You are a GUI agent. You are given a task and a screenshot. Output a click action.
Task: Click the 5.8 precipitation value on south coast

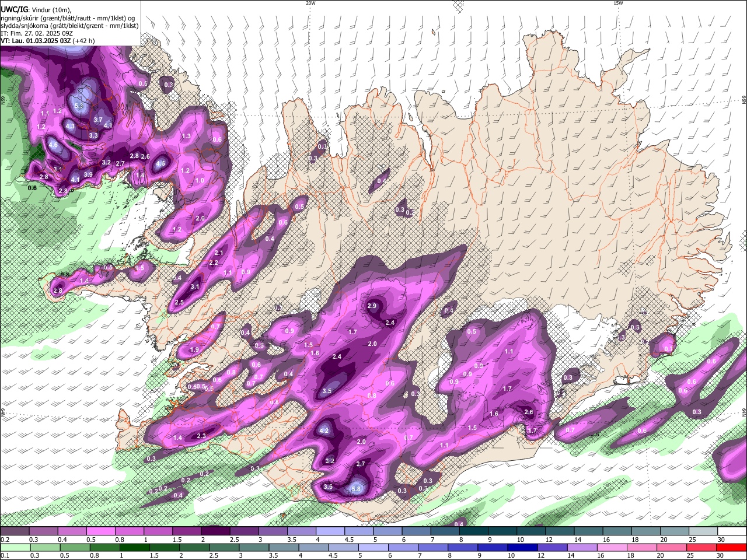356,489
